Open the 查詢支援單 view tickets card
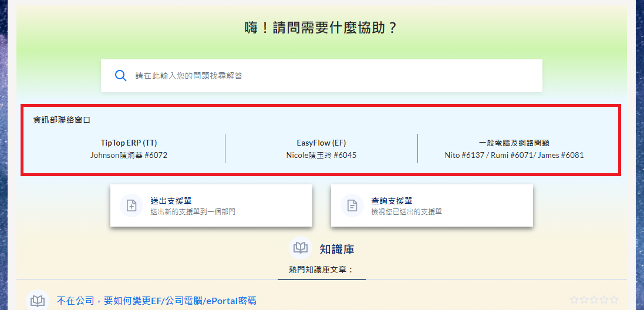The height and width of the screenshot is (310, 644). 431,205
